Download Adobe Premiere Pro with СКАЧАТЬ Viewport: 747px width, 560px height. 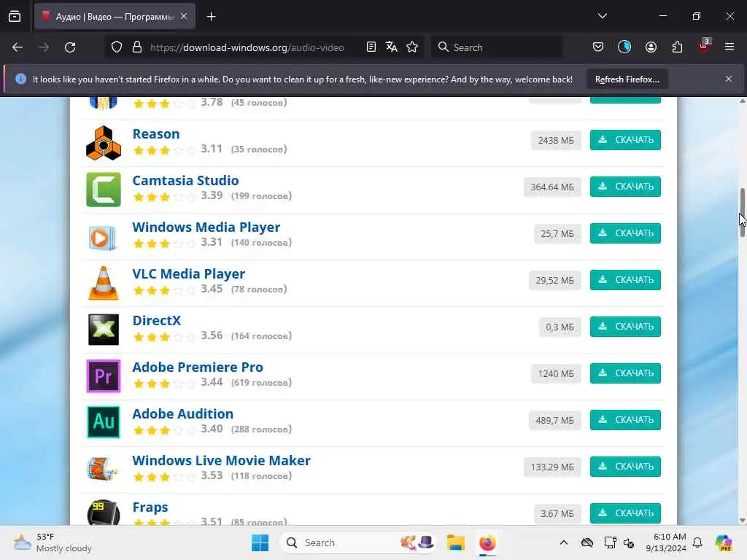pyautogui.click(x=625, y=373)
